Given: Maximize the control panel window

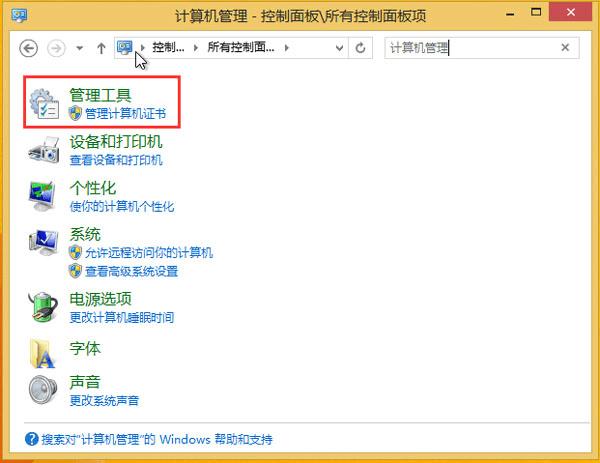Looking at the screenshot, I should pos(536,13).
